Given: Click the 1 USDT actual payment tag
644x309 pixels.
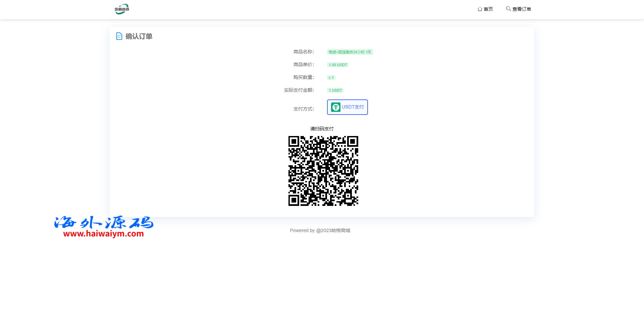Looking at the screenshot, I should [335, 90].
